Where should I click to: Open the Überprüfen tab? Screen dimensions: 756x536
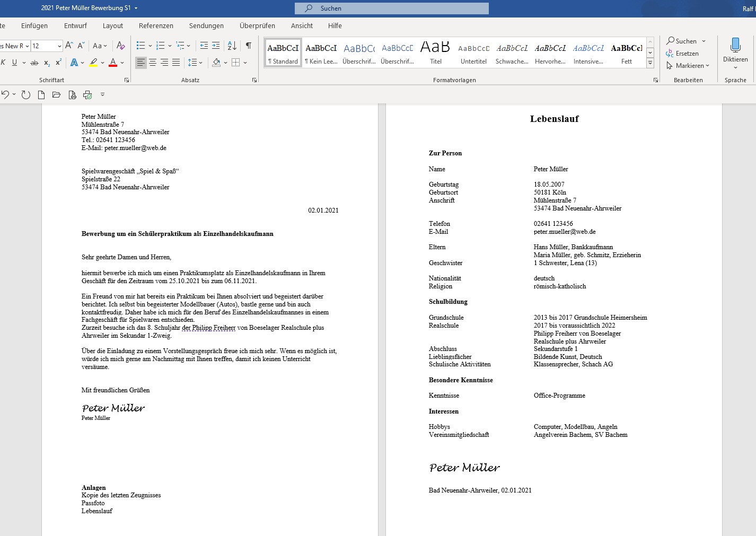(x=257, y=25)
